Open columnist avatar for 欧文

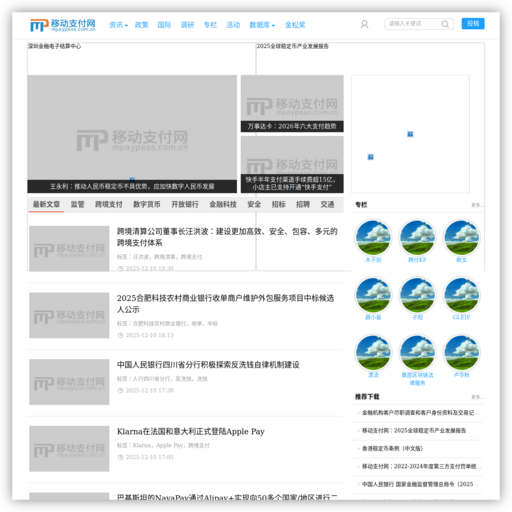coord(462,238)
